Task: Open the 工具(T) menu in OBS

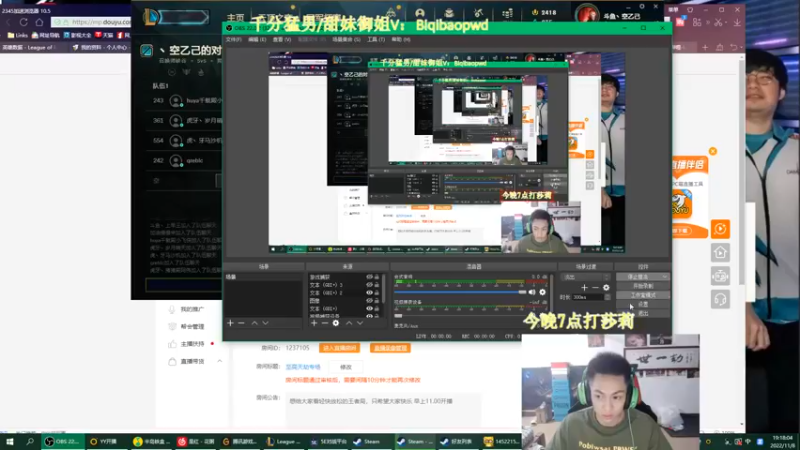Action: 376,40
